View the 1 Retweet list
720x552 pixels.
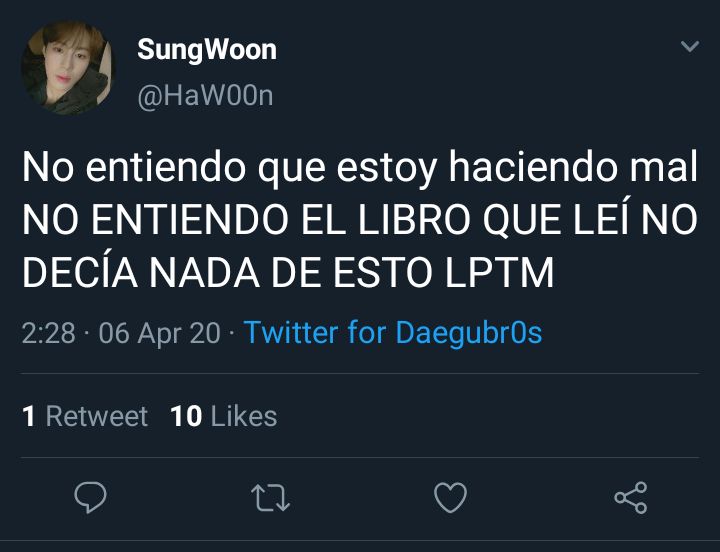[85, 417]
